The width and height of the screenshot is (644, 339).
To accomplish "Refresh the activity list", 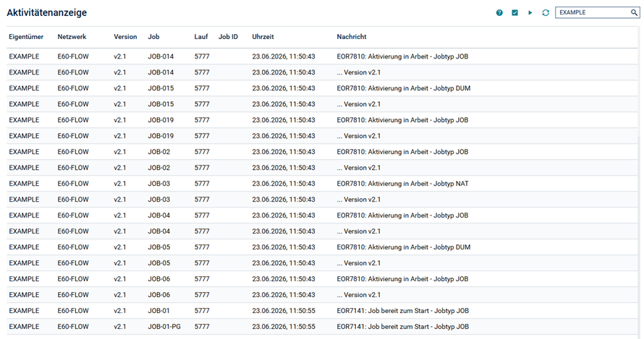I will 546,13.
